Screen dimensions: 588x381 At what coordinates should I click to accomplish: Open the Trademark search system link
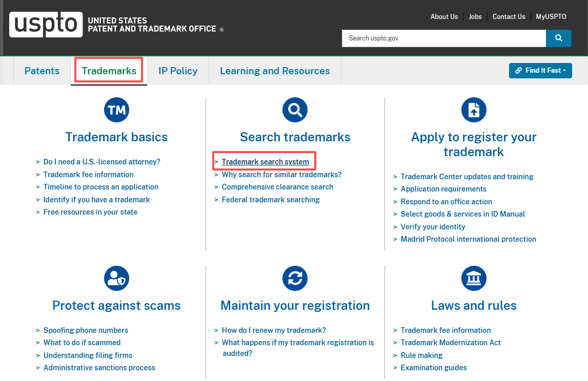(266, 162)
